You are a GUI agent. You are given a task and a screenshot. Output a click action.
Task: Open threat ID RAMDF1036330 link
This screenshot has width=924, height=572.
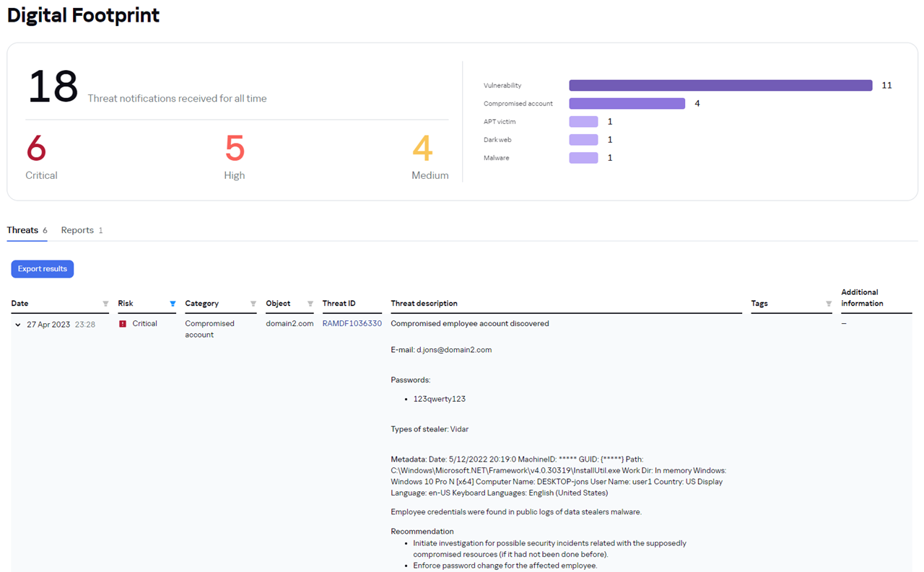click(352, 324)
